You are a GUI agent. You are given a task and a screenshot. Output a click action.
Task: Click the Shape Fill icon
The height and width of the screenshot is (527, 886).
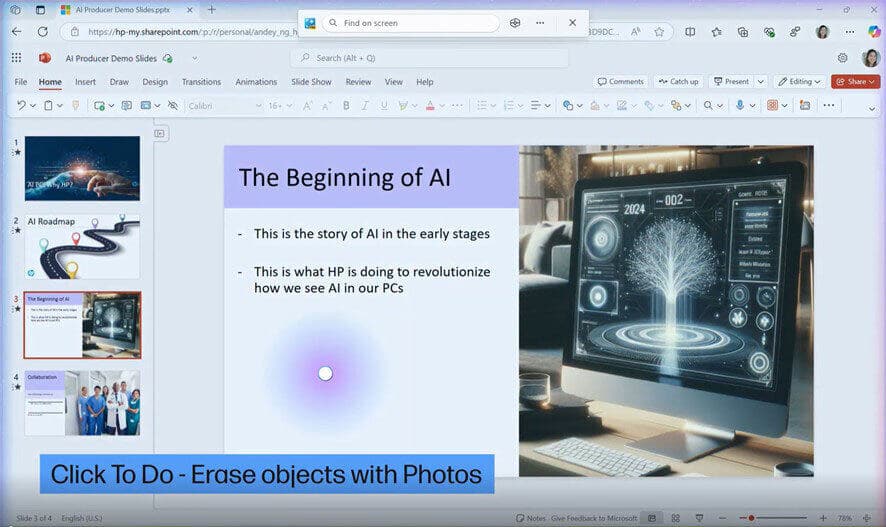tap(594, 106)
